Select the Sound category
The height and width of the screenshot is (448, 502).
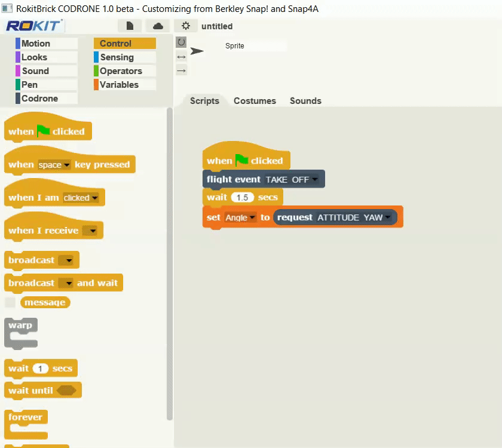[x=47, y=70]
